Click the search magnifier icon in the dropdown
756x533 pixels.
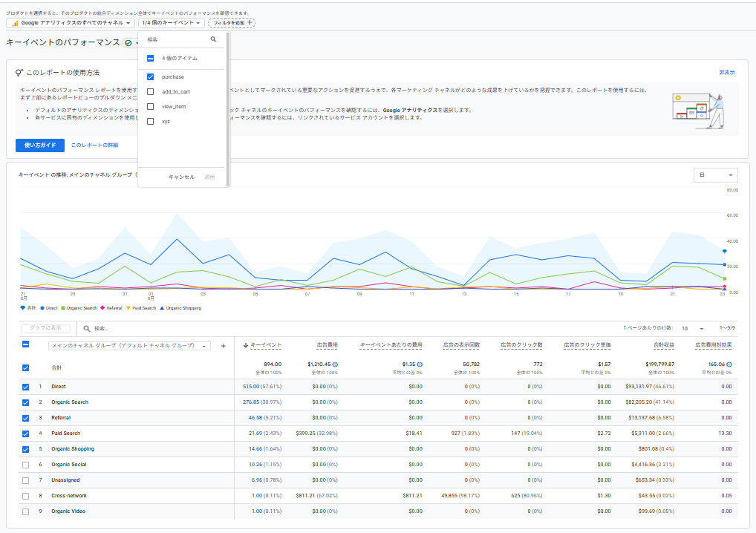click(214, 39)
